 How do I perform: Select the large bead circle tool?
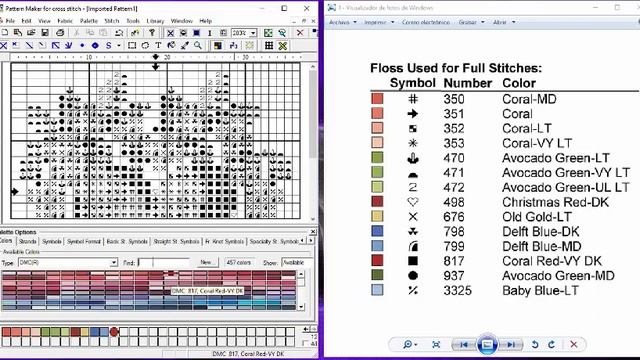[x=95, y=46]
